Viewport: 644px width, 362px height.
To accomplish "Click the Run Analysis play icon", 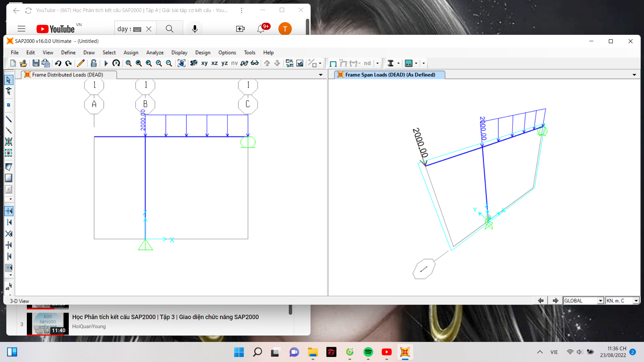I will (106, 63).
